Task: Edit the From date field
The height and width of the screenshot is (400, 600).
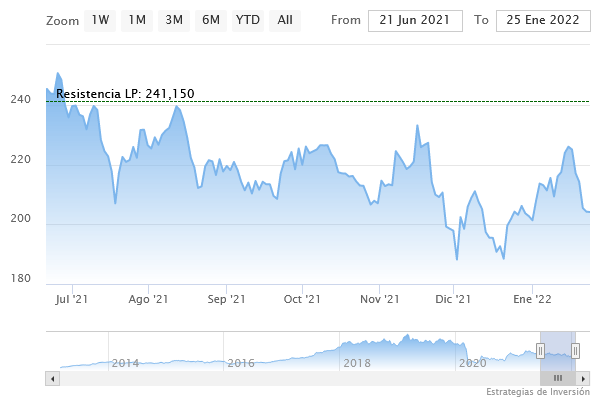Action: pyautogui.click(x=415, y=20)
